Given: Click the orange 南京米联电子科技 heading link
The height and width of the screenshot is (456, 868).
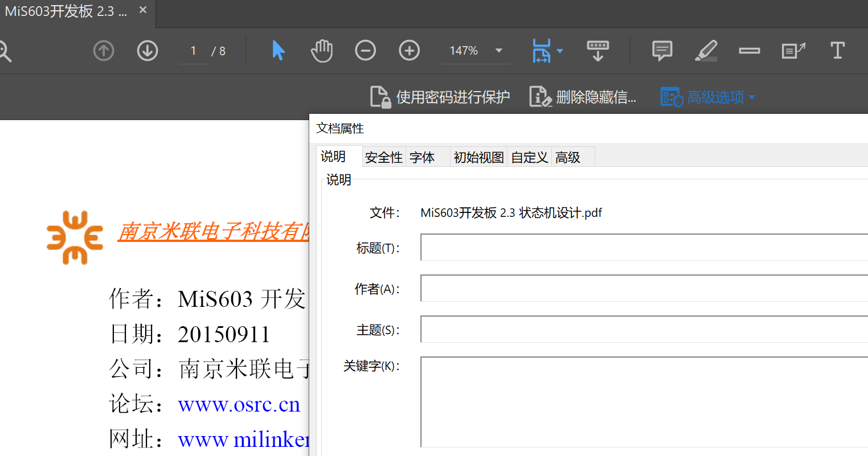Looking at the screenshot, I should click(x=214, y=232).
